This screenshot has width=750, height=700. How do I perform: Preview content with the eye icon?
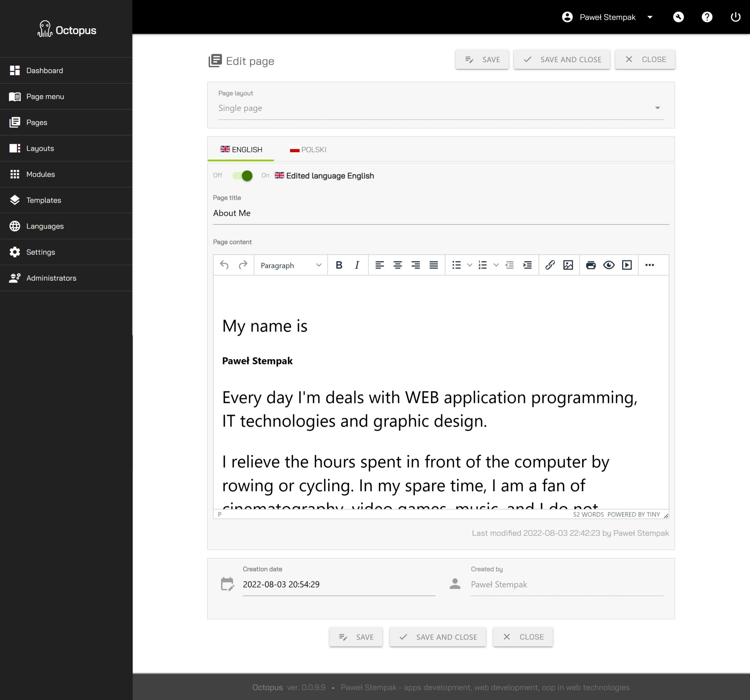(609, 265)
